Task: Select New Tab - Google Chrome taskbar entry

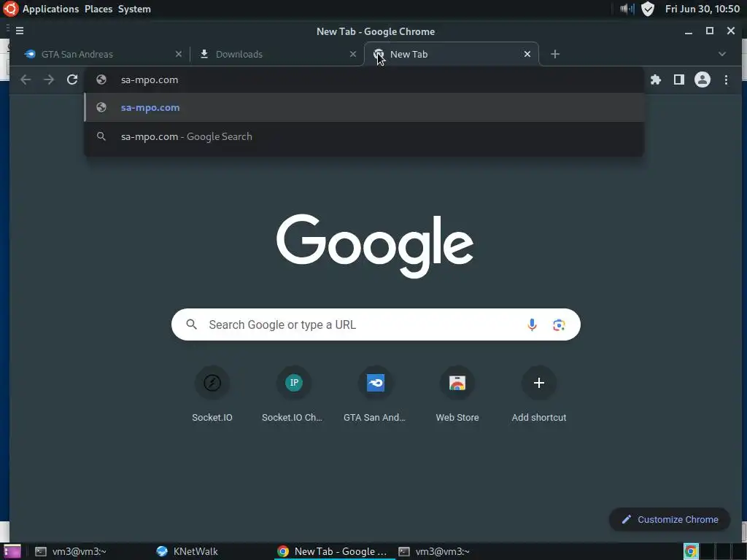Action: point(333,551)
